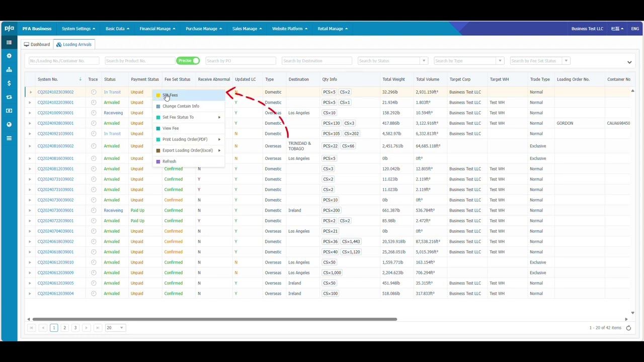Click the PFA logo icon

click(9, 29)
